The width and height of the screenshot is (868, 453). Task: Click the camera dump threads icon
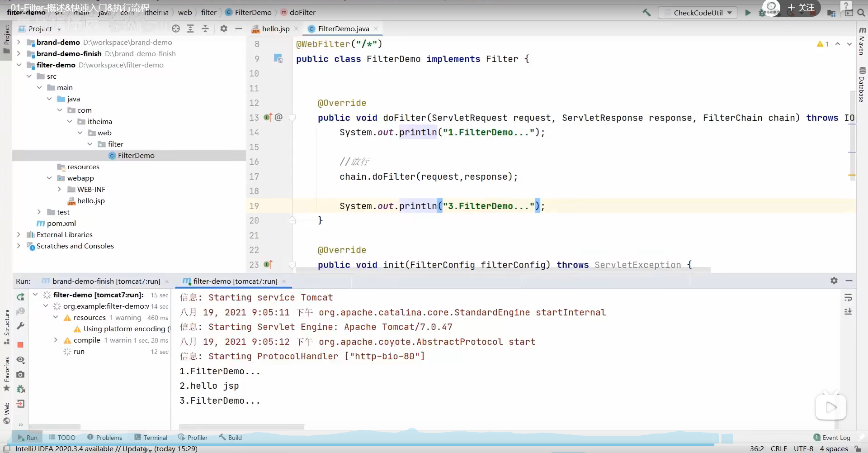point(20,374)
